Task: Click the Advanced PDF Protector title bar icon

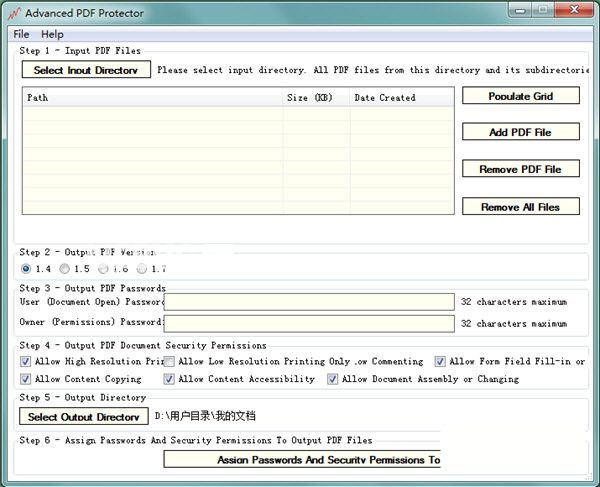Action: pyautogui.click(x=14, y=13)
